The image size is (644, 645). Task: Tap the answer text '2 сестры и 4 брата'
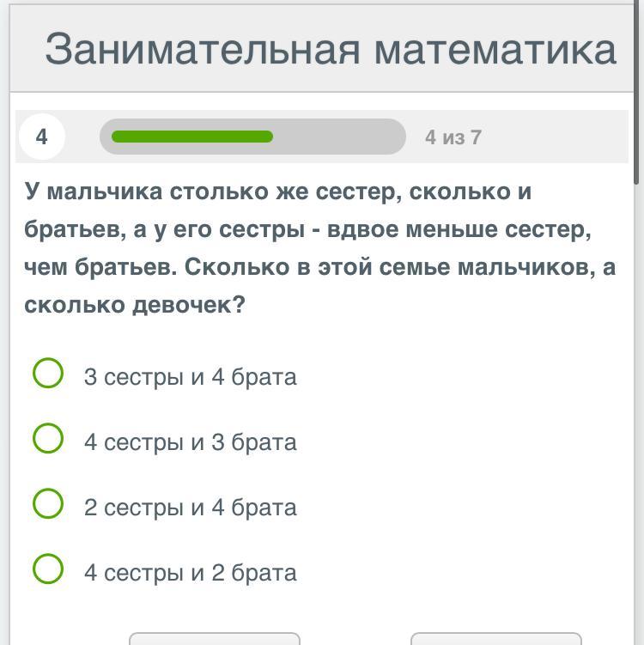pos(190,508)
